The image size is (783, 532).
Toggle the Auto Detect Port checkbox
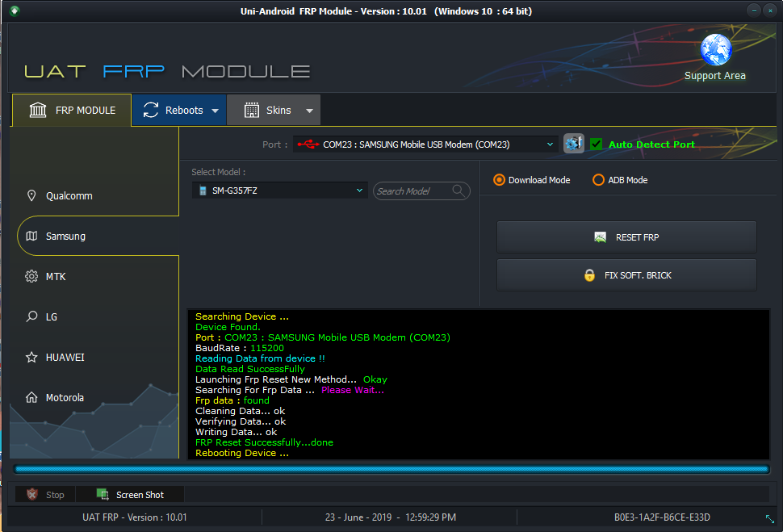point(596,145)
